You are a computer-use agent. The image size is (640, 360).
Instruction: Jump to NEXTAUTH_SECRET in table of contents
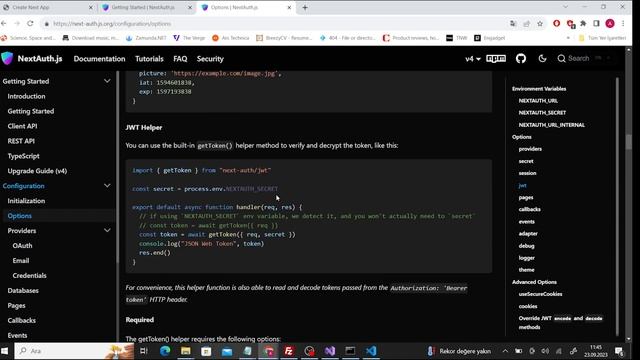pos(542,113)
